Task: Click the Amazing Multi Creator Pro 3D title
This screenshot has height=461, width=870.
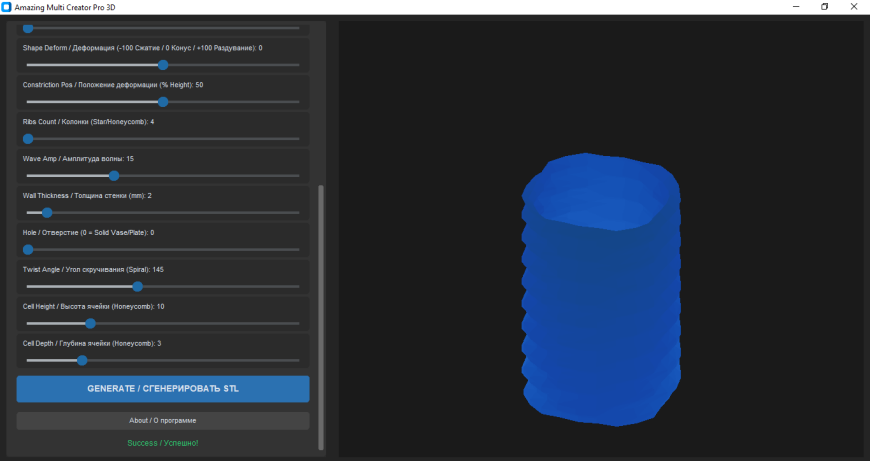Action: (x=65, y=7)
